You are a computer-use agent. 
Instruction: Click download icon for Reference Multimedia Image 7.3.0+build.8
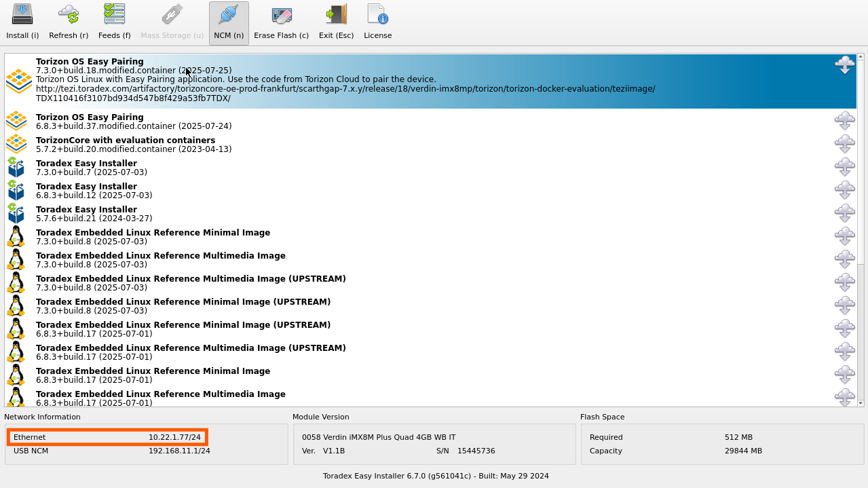pyautogui.click(x=845, y=259)
